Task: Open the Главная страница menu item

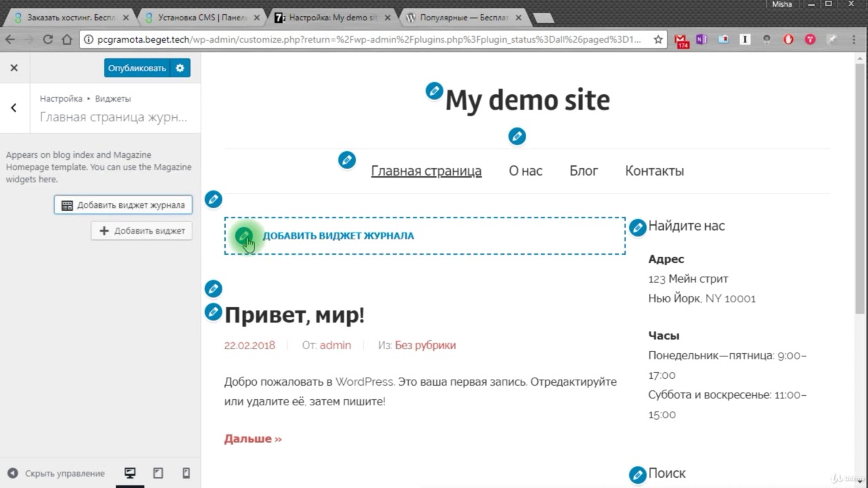Action: coord(426,171)
